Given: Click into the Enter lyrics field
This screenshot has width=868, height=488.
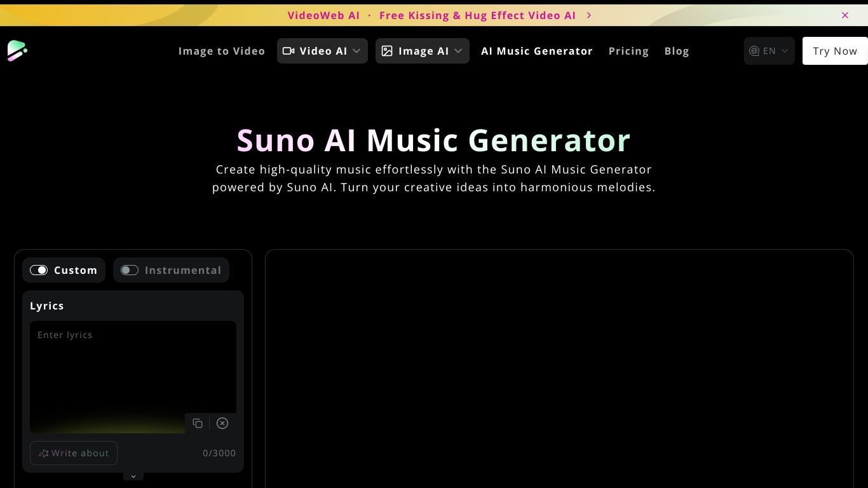Looking at the screenshot, I should point(133,377).
